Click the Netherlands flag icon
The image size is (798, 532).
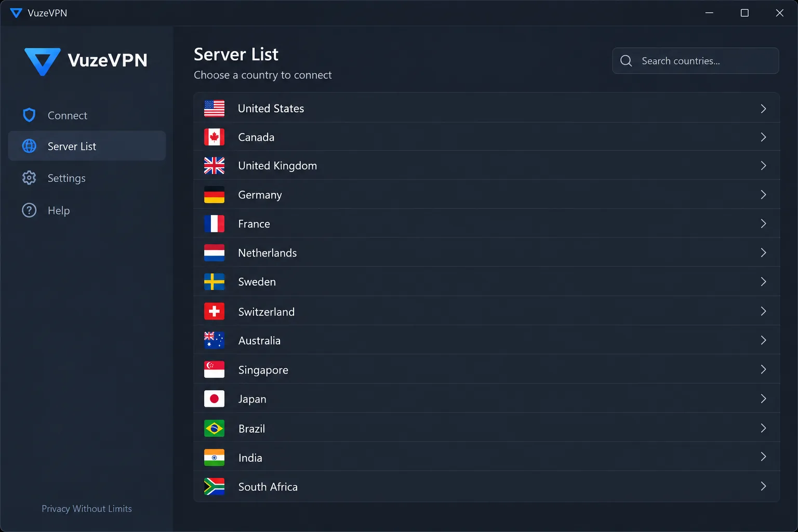214,253
